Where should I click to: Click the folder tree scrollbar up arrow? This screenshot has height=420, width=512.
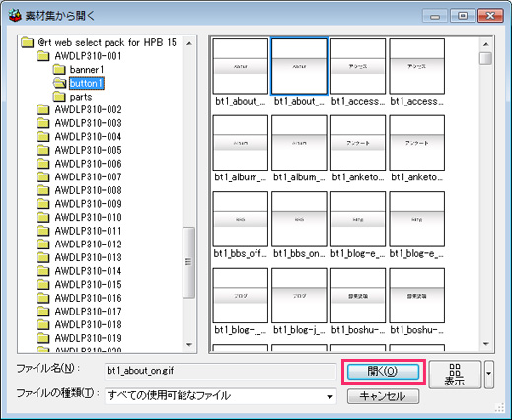tap(189, 43)
